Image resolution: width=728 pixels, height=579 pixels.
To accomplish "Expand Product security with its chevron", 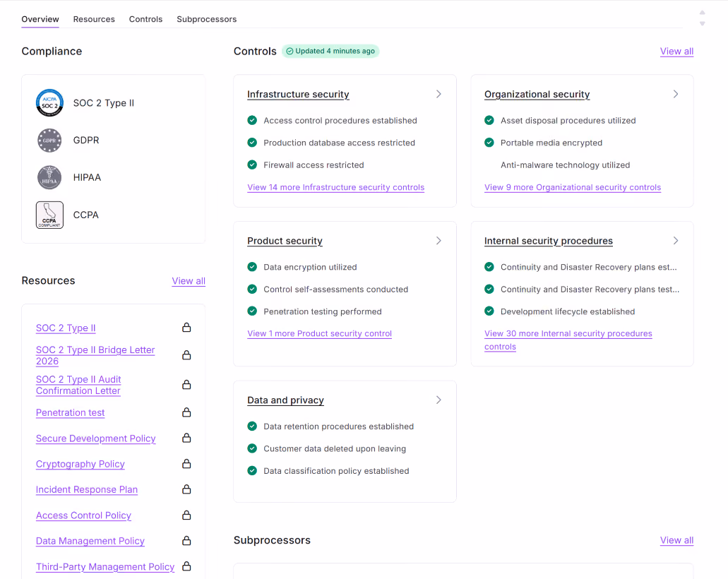I will 438,241.
